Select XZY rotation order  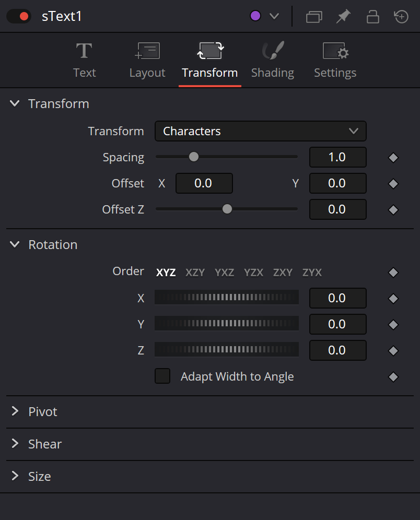pos(195,273)
